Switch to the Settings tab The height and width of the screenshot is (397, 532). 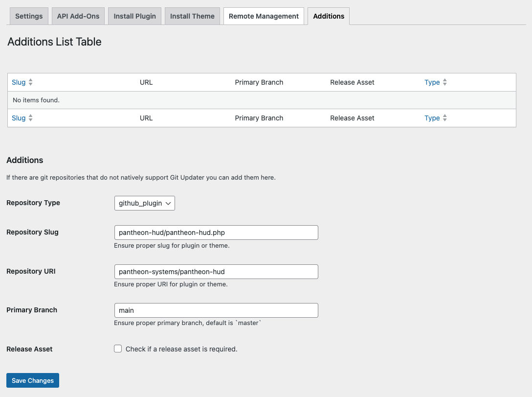point(28,16)
